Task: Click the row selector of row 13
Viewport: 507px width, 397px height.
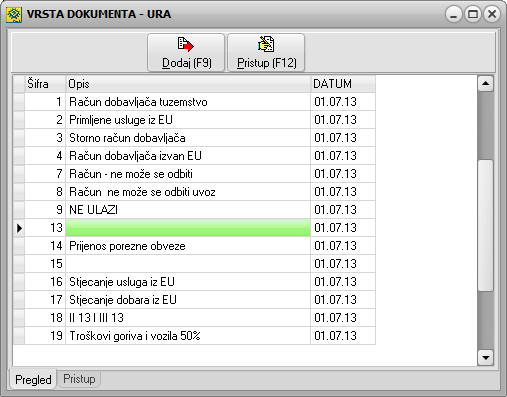Action: (x=19, y=228)
